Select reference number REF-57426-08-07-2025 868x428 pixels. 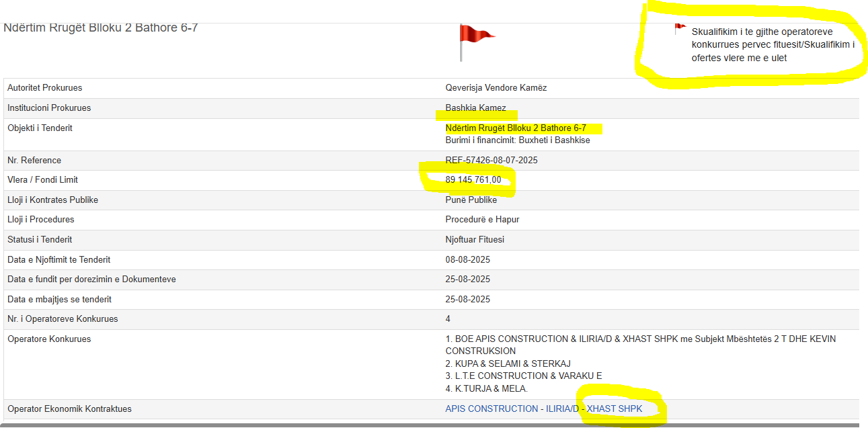tap(491, 160)
